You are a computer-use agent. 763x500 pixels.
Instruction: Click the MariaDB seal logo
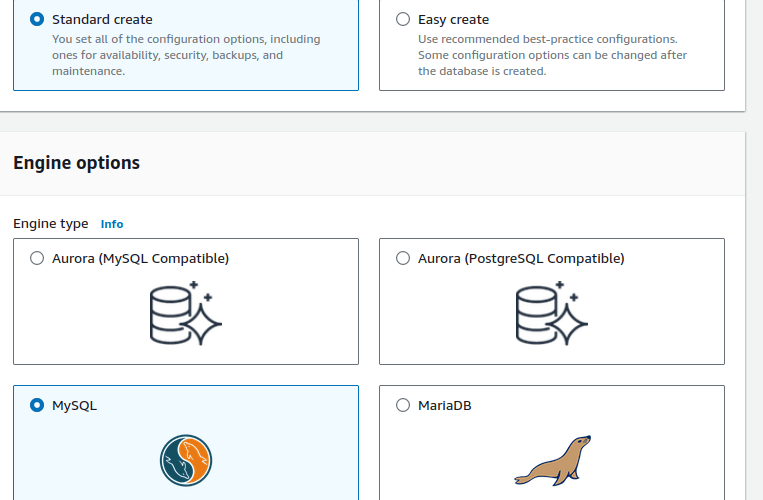[552, 460]
